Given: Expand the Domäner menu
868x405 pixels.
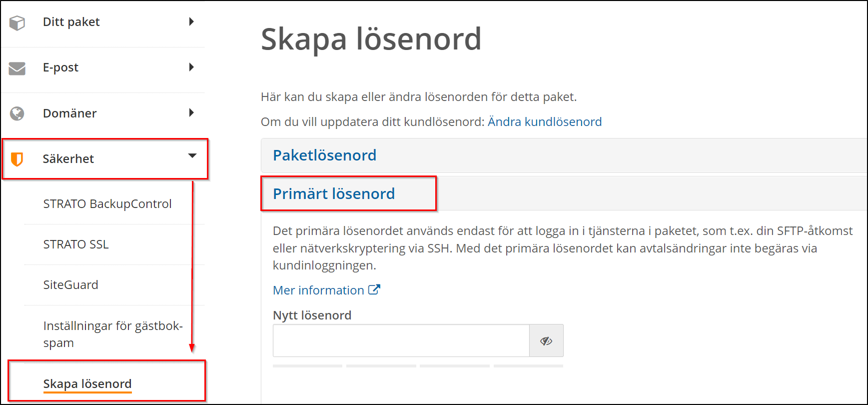Looking at the screenshot, I should [x=192, y=113].
